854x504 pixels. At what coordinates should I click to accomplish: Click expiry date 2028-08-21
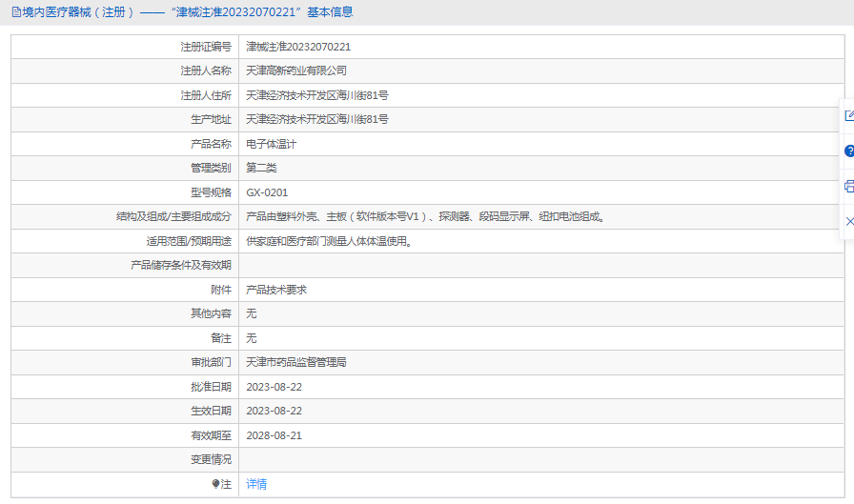pos(274,435)
